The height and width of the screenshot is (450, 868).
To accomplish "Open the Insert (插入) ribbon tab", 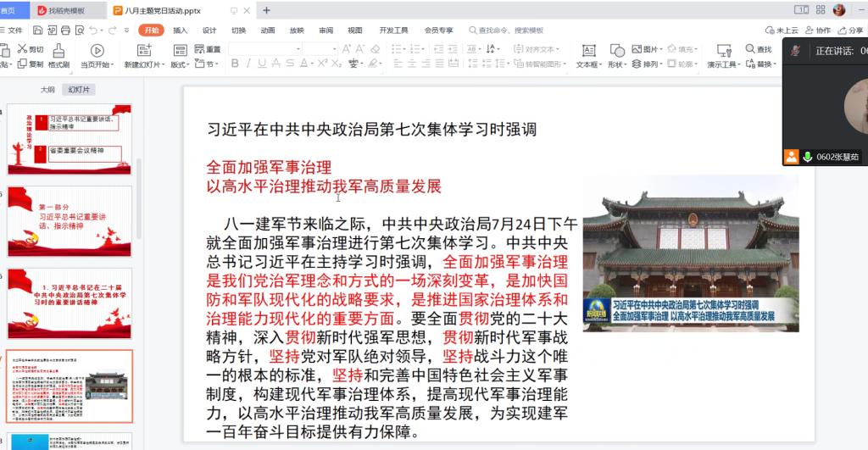I will [180, 31].
